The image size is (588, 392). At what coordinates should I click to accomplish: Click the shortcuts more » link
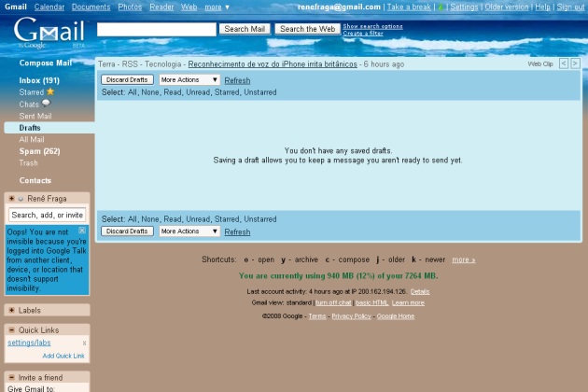[464, 259]
